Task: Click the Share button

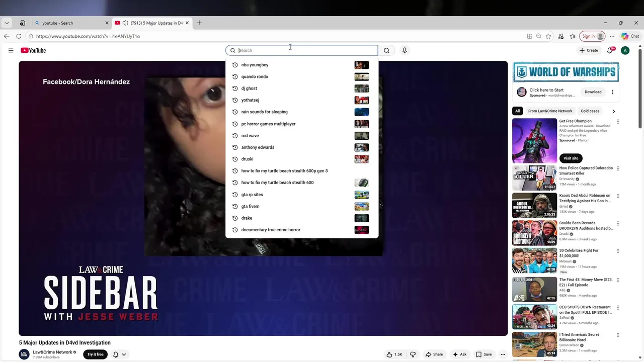Action: tap(434, 354)
